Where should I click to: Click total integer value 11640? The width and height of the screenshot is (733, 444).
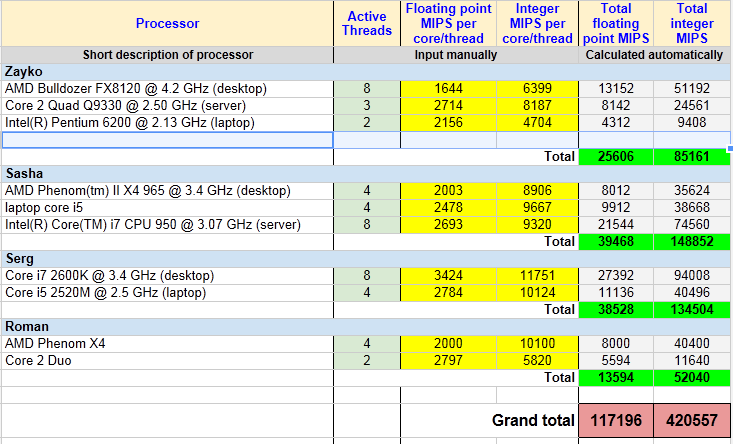pos(692,361)
